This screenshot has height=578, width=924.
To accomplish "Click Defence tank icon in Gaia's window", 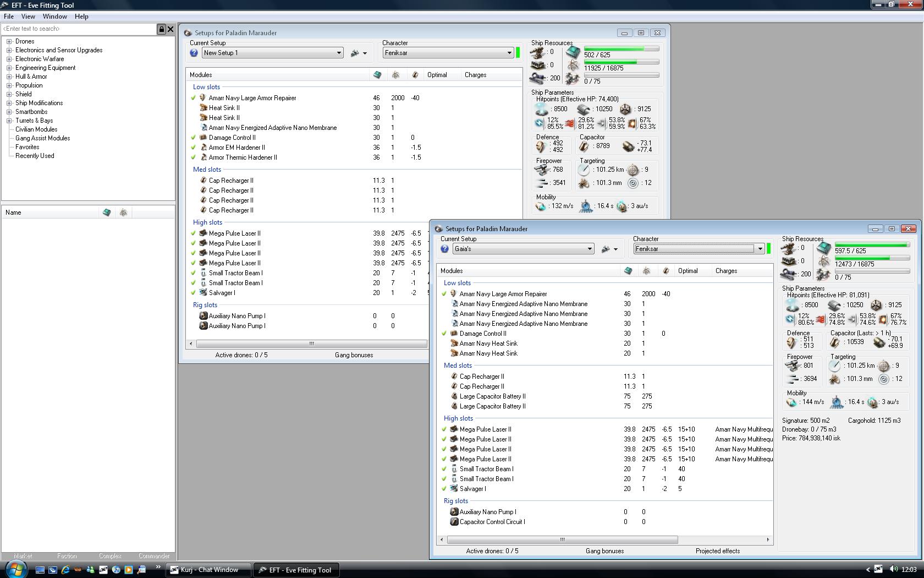I will point(791,342).
